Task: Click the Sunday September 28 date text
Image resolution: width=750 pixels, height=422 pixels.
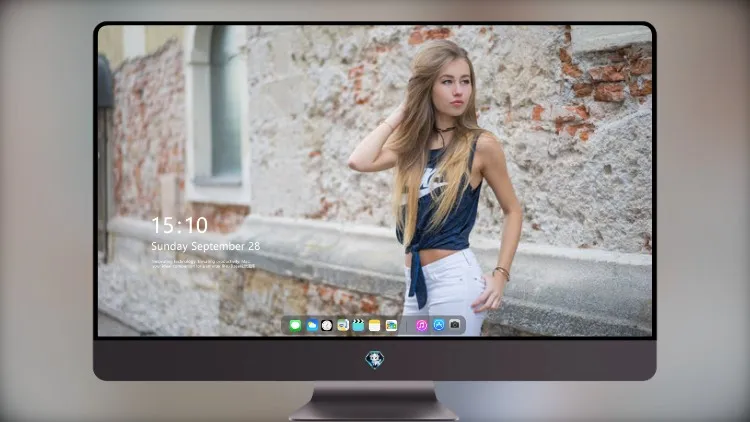Action: [206, 246]
